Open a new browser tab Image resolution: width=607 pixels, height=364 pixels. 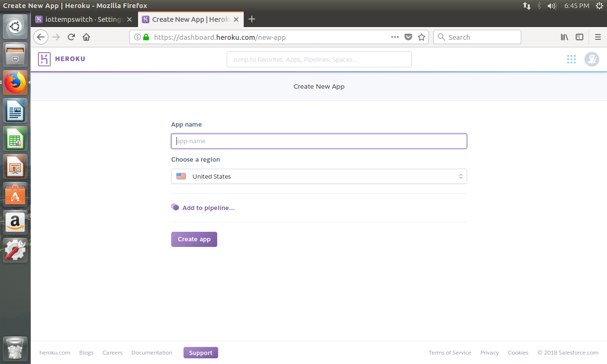coord(252,19)
